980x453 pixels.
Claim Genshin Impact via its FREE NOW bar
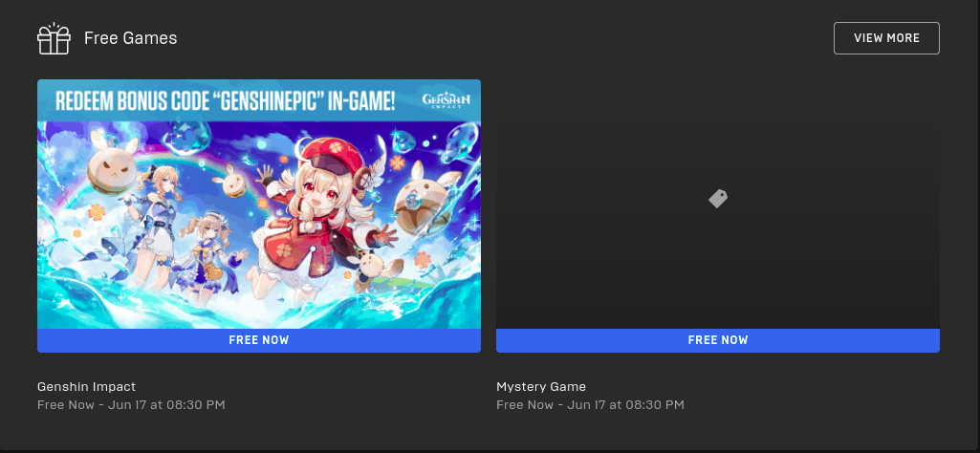tap(259, 340)
